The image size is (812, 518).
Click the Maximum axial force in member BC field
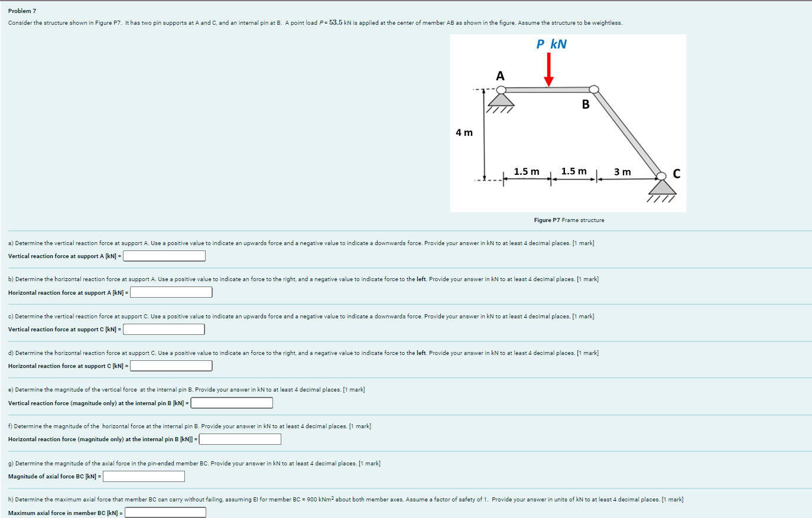[x=164, y=512]
